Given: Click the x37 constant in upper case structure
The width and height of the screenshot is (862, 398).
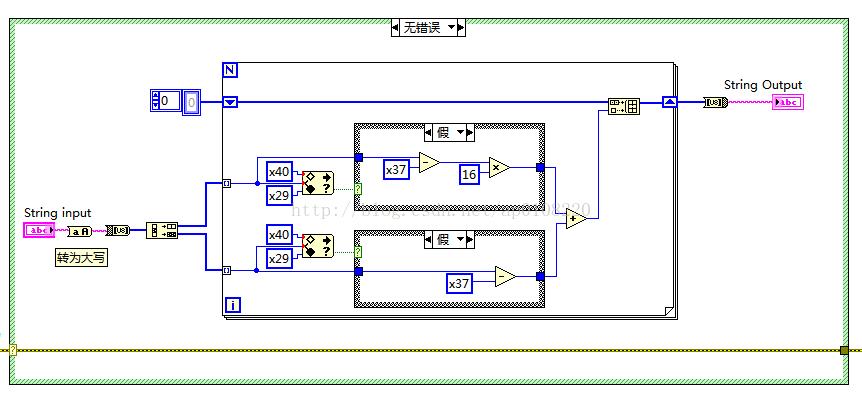Looking at the screenshot, I should point(396,170).
